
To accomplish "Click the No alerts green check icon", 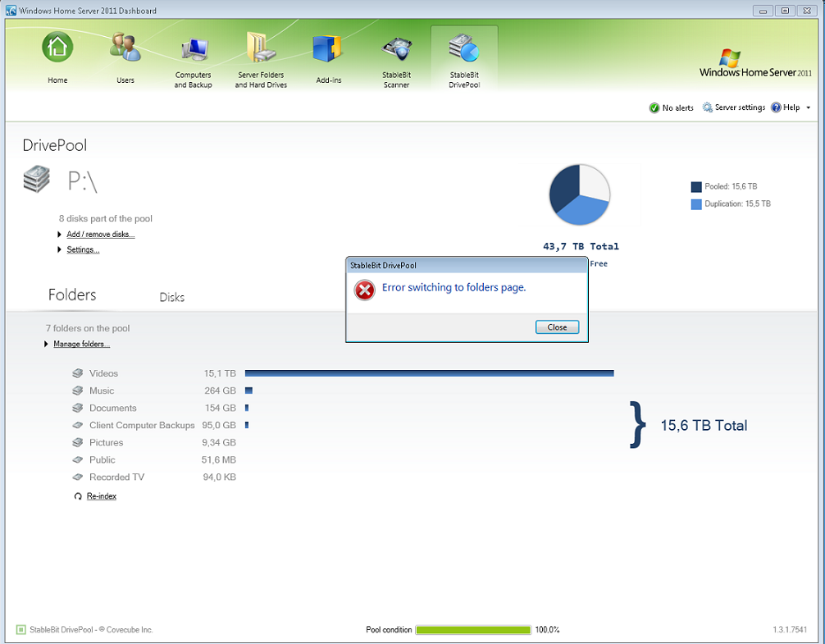I will pos(654,107).
